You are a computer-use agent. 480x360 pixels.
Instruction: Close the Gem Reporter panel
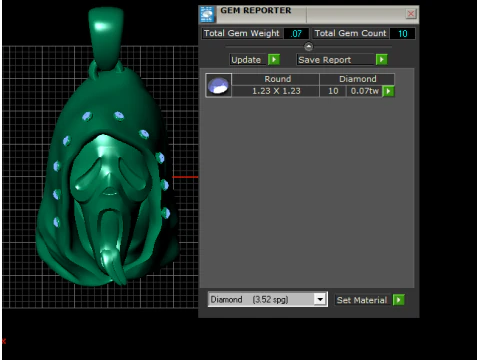(411, 14)
